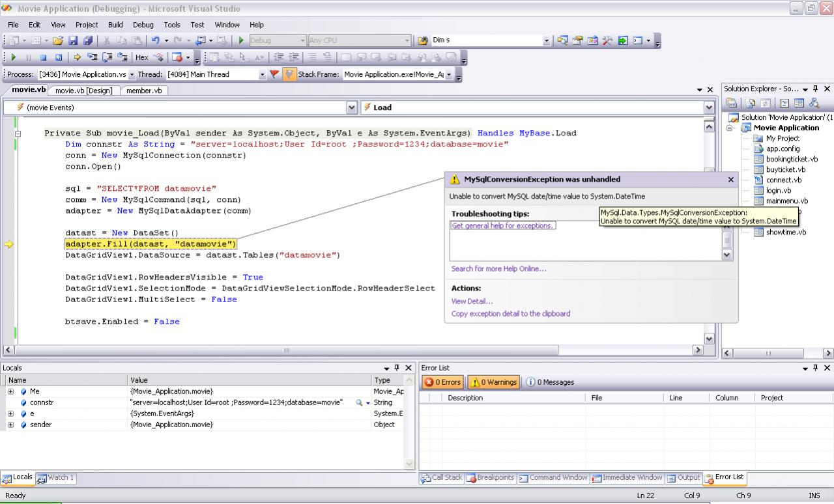Click the Undo arrow icon
834x504 pixels.
tap(156, 40)
